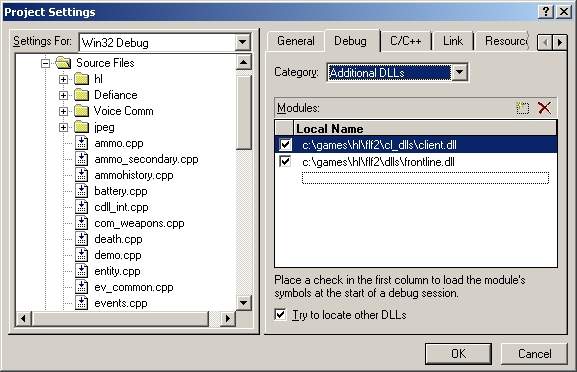The height and width of the screenshot is (372, 577).
Task: Select ammo.cpp in the tree
Action: point(119,144)
